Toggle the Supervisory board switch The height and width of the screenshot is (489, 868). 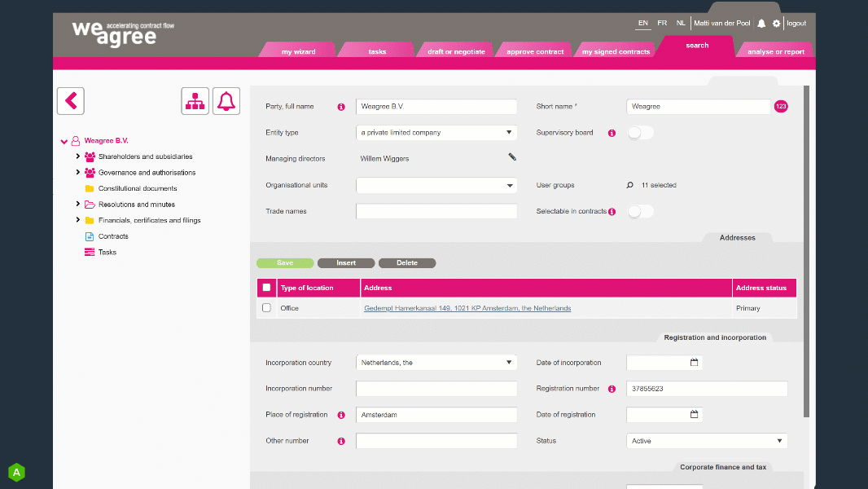click(x=640, y=132)
